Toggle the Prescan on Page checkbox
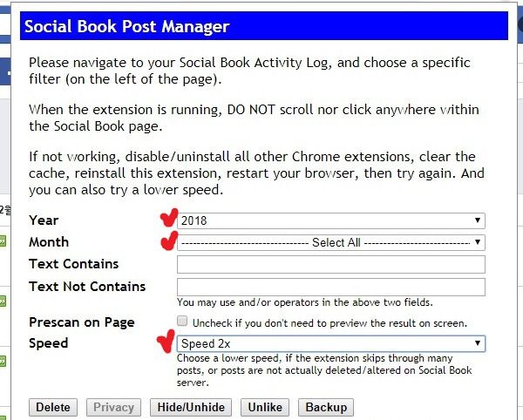The height and width of the screenshot is (420, 523). pyautogui.click(x=182, y=321)
